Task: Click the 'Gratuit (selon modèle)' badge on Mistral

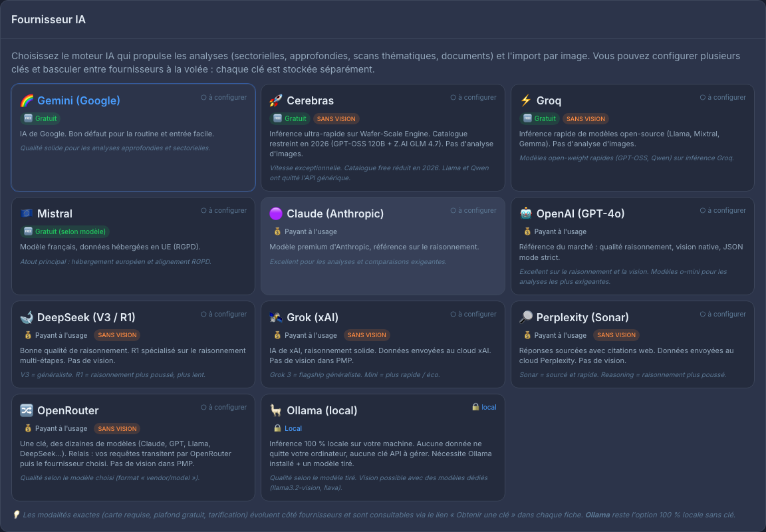Action: pos(64,231)
